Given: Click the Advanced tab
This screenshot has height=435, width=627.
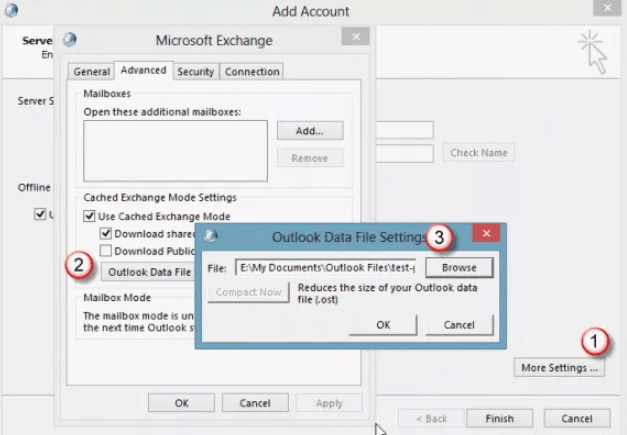Looking at the screenshot, I should coord(142,71).
